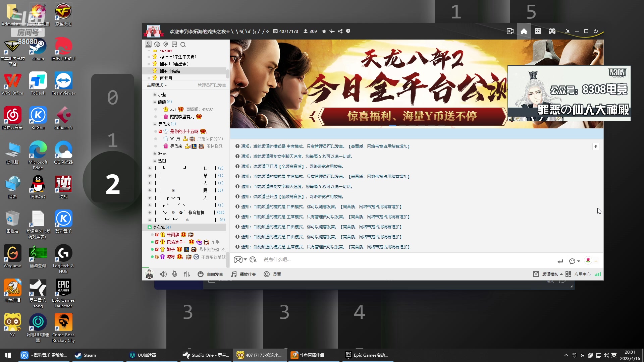This screenshot has width=644, height=362.
Task: Open the location pin tab icon
Action: pyautogui.click(x=166, y=45)
